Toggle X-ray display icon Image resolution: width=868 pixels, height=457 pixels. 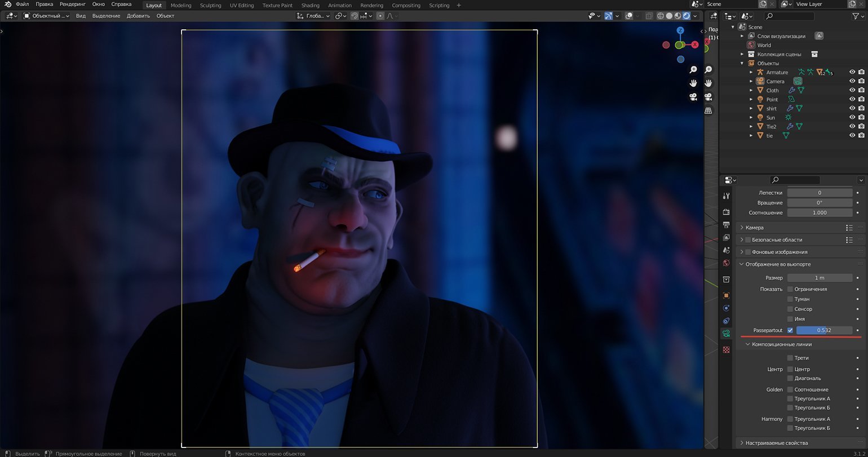pos(649,16)
